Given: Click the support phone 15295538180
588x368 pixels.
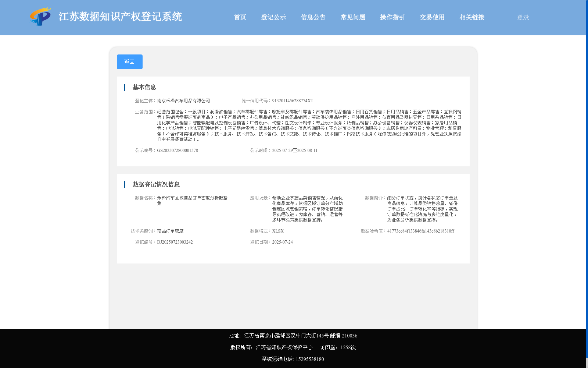Looking at the screenshot, I should point(310,359).
